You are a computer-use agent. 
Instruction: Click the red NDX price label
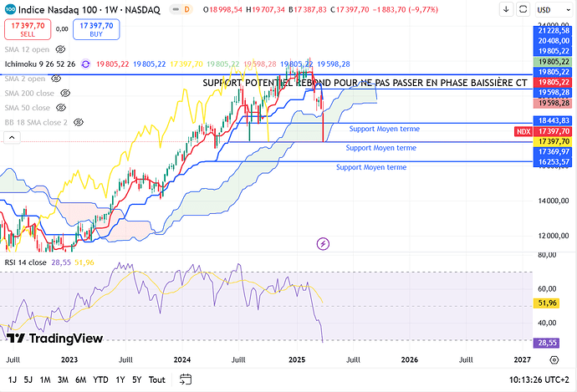[523, 132]
